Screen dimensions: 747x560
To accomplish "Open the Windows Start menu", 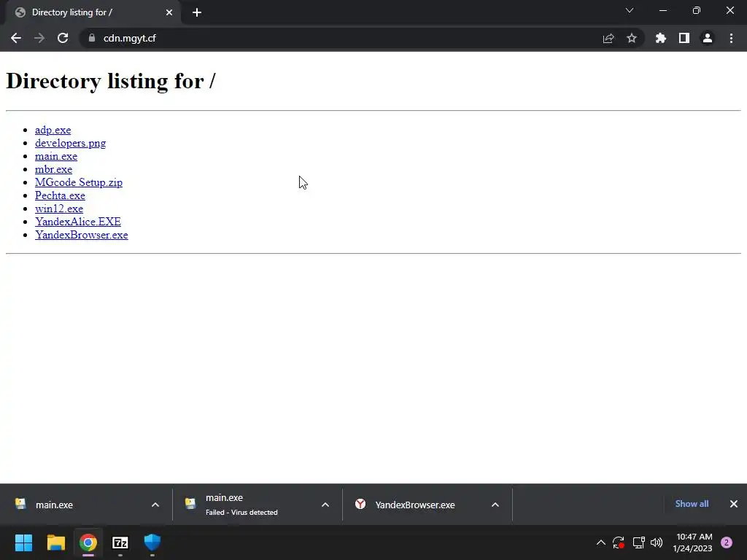I will pyautogui.click(x=24, y=542).
